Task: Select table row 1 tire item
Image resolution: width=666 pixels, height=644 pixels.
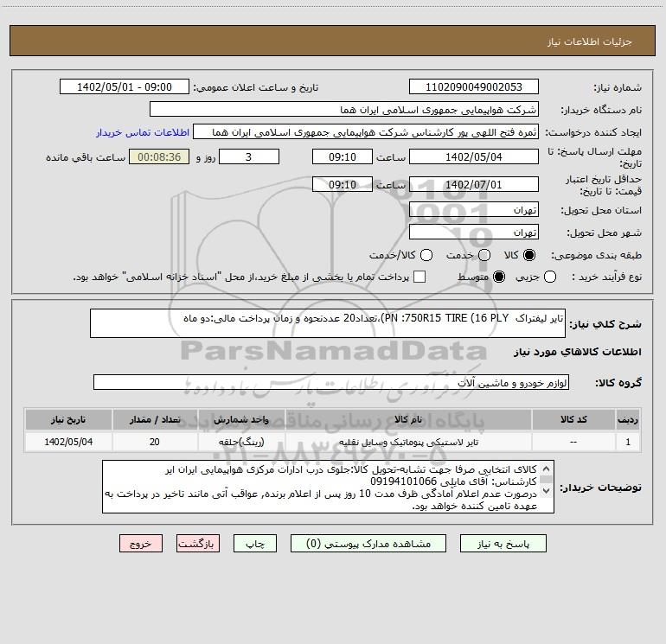Action: (333, 442)
